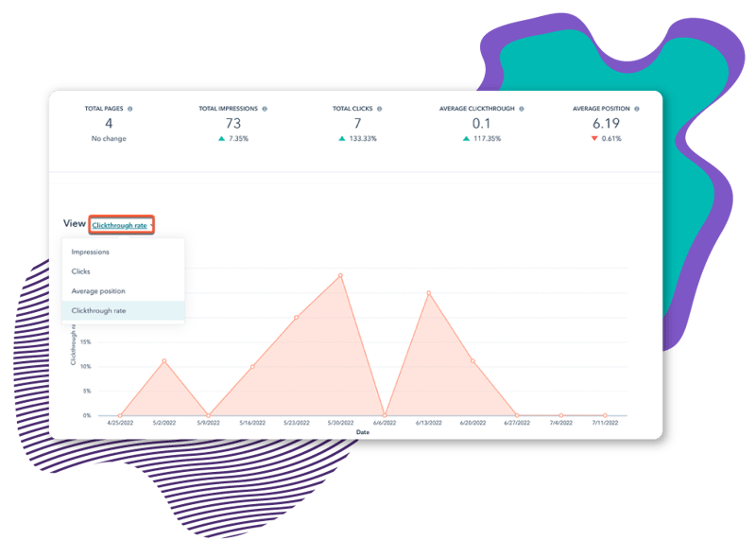Click the info icon beside Average Clickthrough

(522, 109)
